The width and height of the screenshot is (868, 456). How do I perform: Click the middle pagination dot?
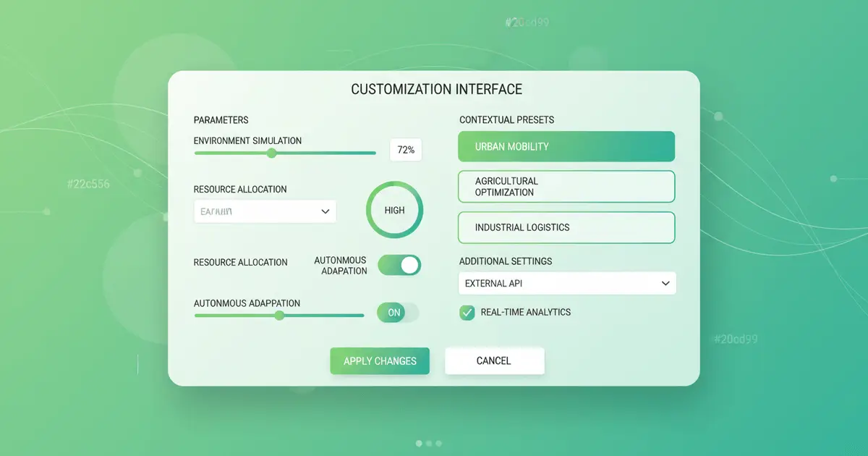[x=428, y=443]
